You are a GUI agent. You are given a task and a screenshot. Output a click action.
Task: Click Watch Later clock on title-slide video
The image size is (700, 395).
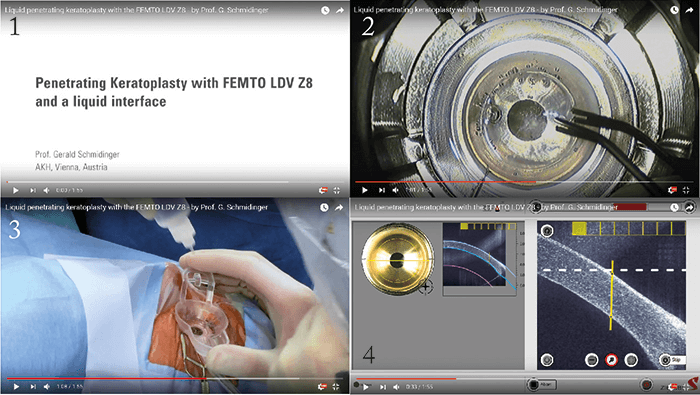325,10
